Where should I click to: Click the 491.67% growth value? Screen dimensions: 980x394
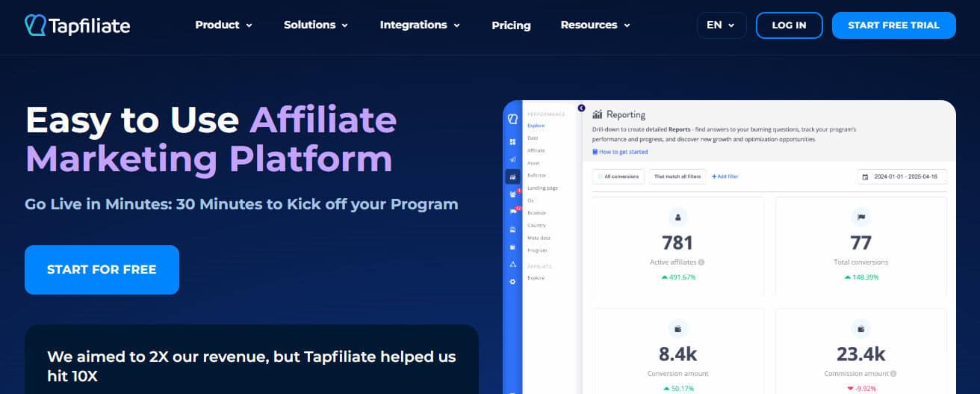click(x=678, y=277)
